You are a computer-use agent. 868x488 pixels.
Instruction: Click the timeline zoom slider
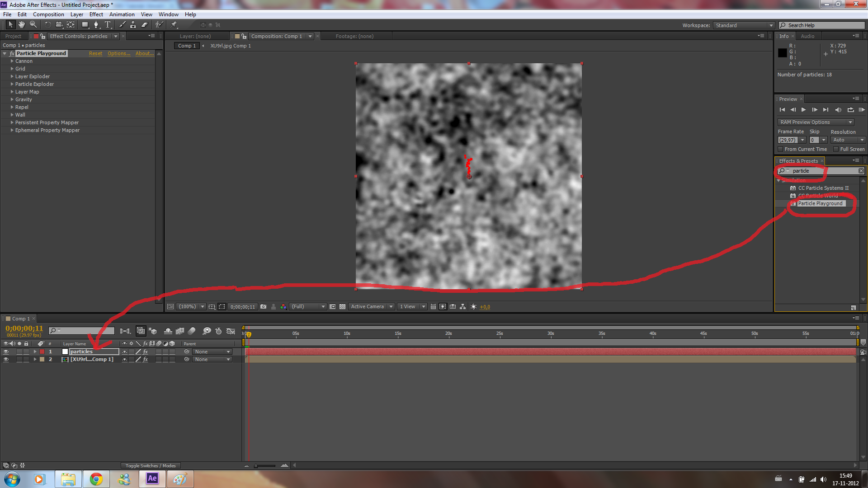265,465
